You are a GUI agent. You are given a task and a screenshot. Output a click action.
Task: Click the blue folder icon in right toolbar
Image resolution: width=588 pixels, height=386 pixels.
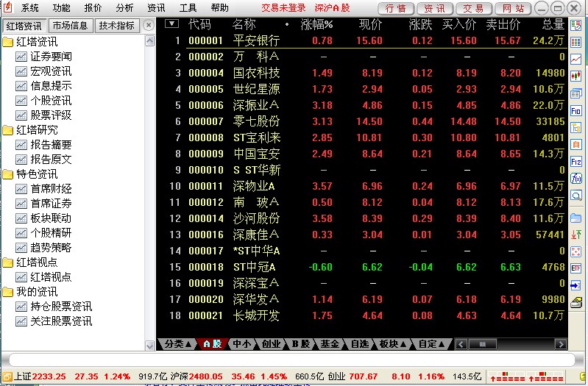(576, 218)
